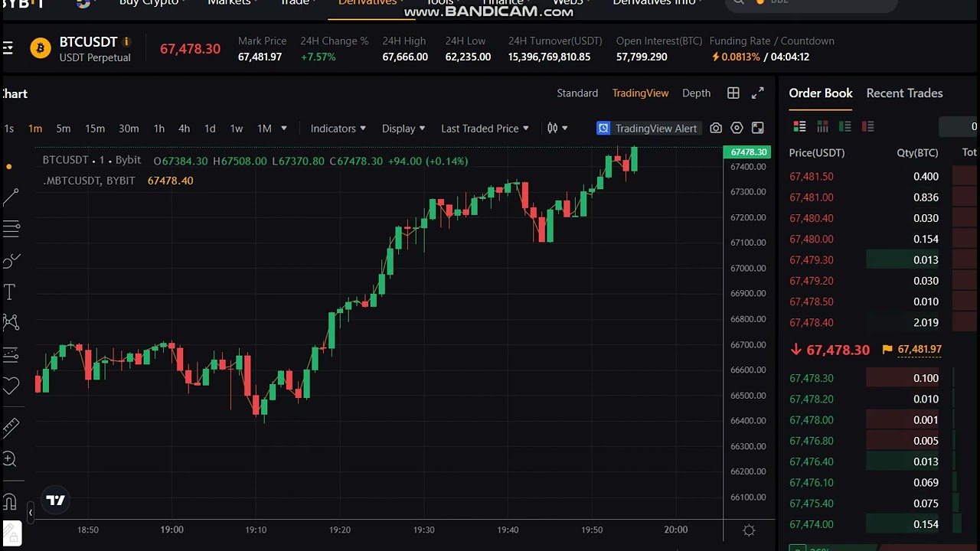The width and height of the screenshot is (980, 551).
Task: Open the left hamburger menu
Action: click(x=8, y=49)
